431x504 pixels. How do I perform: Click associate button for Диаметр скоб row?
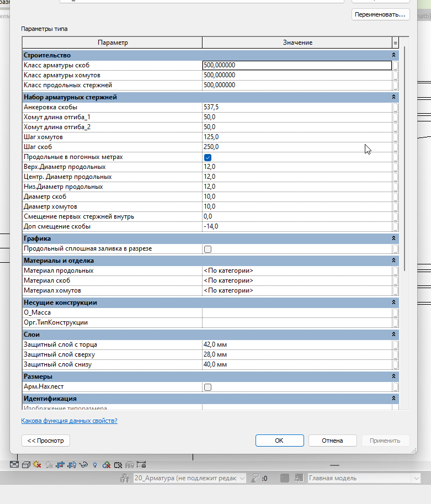(x=395, y=197)
